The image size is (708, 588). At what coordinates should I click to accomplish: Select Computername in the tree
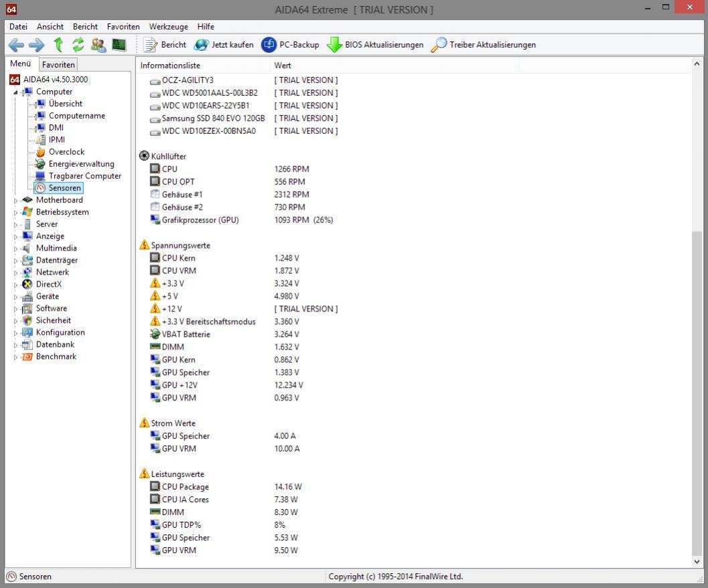(70, 116)
